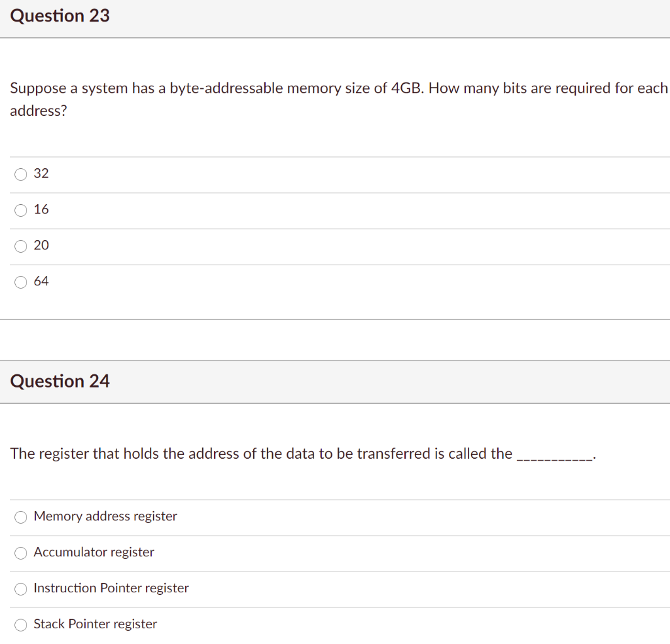
Task: Click the Memory address register option label
Action: click(105, 516)
